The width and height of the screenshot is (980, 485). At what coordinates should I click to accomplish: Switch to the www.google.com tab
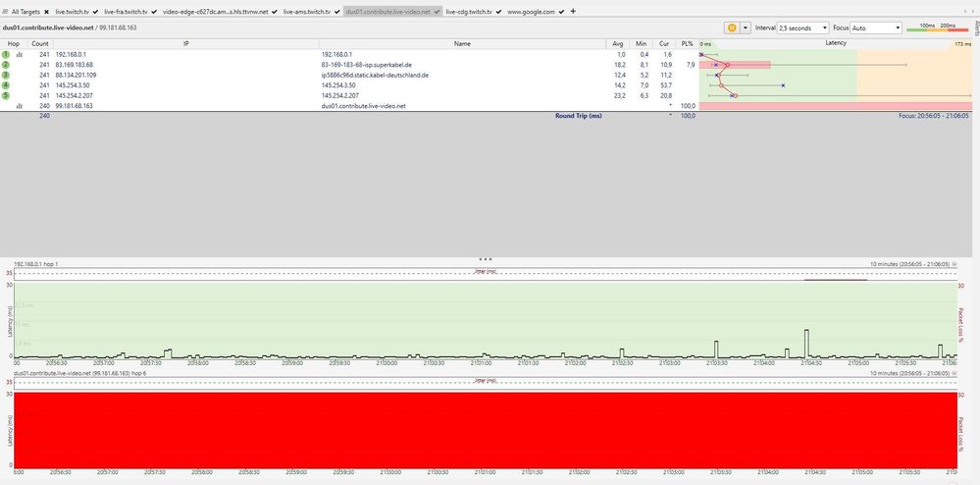coord(531,11)
